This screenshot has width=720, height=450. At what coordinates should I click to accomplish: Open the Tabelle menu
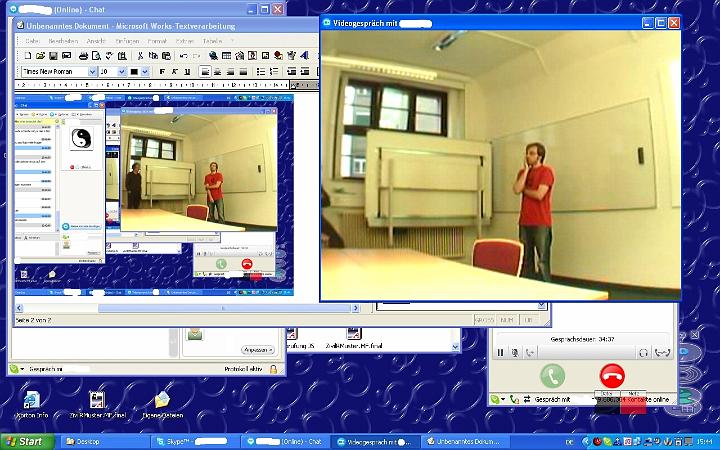(213, 41)
